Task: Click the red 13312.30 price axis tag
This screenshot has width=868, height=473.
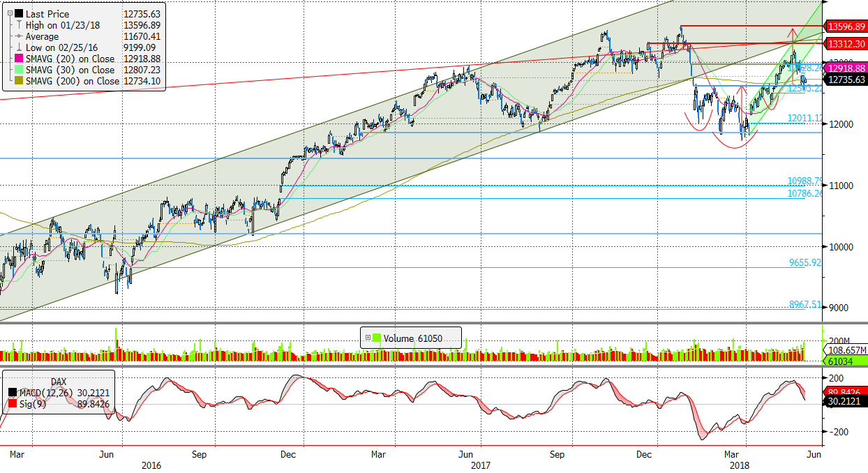Action: [x=846, y=43]
